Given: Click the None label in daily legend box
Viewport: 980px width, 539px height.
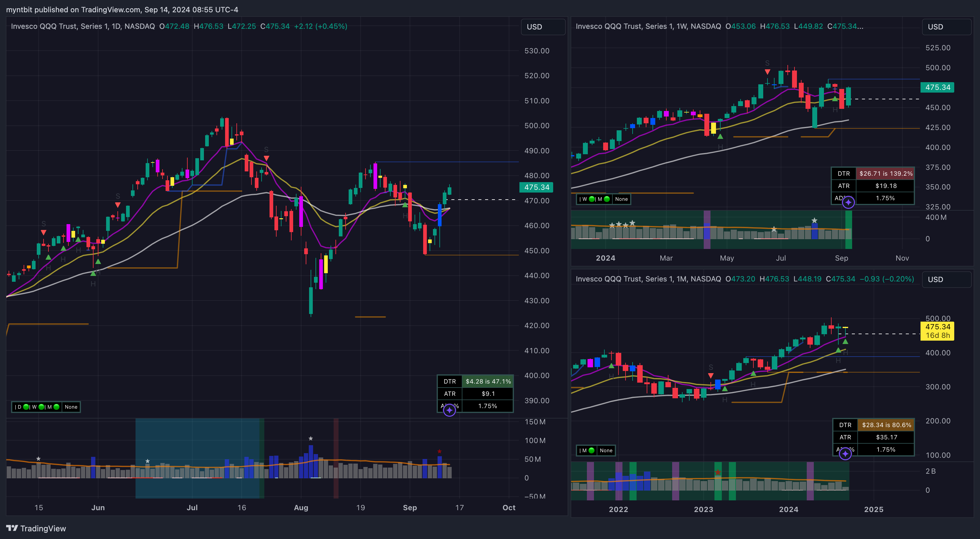Looking at the screenshot, I should [x=71, y=407].
